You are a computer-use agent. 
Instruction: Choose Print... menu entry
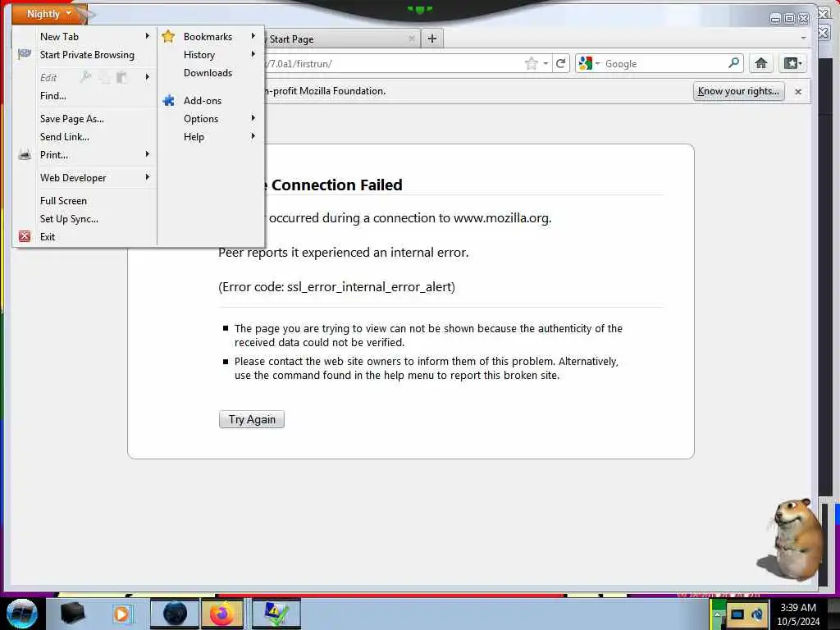(54, 155)
